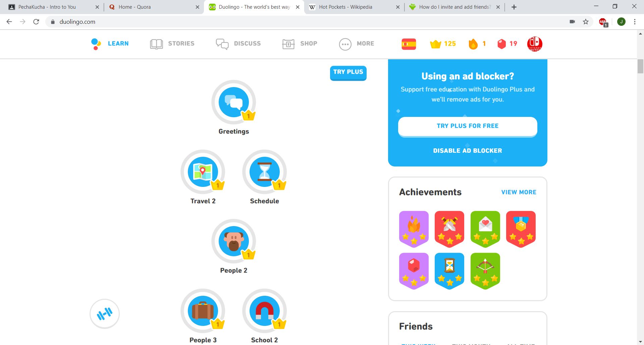644x345 pixels.
Task: Open the Greetings skill bubble
Action: click(234, 102)
